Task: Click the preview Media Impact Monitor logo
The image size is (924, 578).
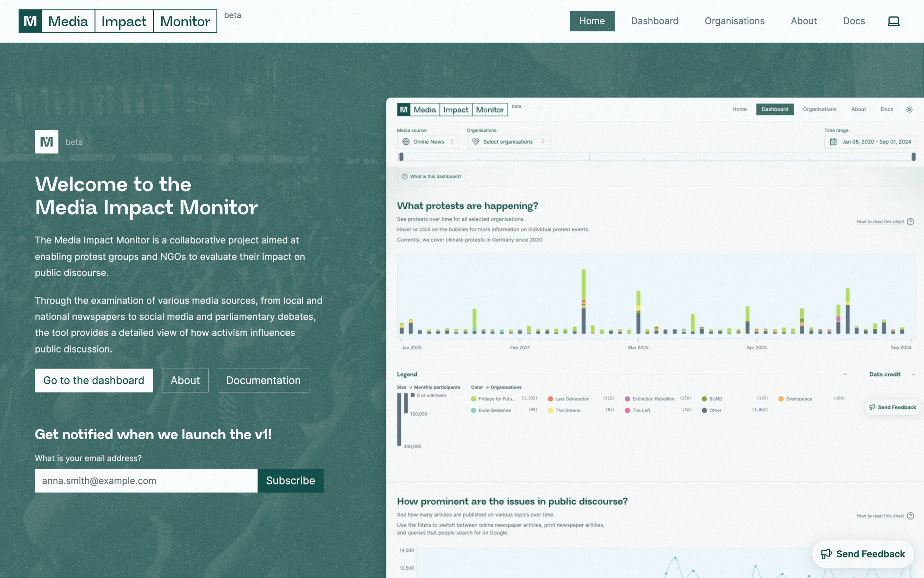Action: (x=452, y=110)
